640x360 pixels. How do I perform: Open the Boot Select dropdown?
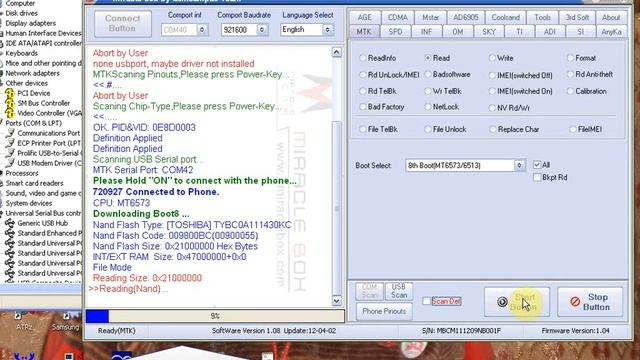click(519, 165)
